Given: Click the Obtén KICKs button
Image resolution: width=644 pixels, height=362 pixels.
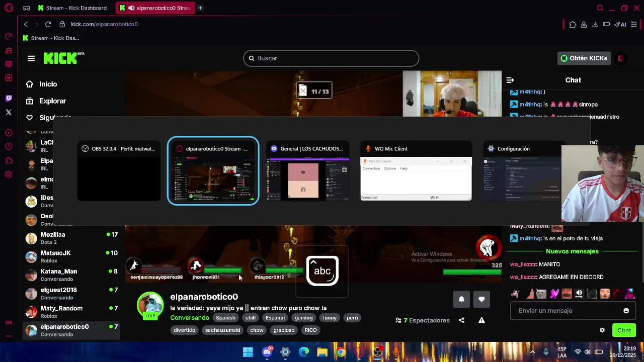Looking at the screenshot, I should tap(584, 58).
